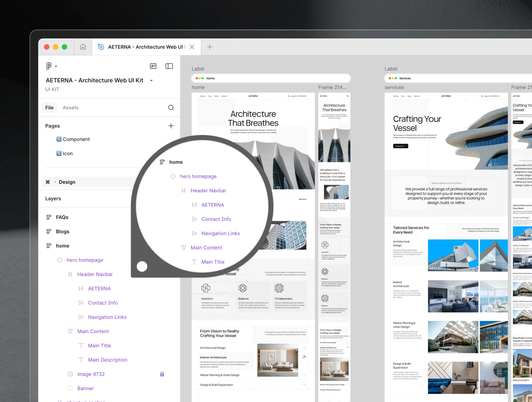This screenshot has width=532, height=402.
Task: Switch to the File tab
Action: point(49,108)
